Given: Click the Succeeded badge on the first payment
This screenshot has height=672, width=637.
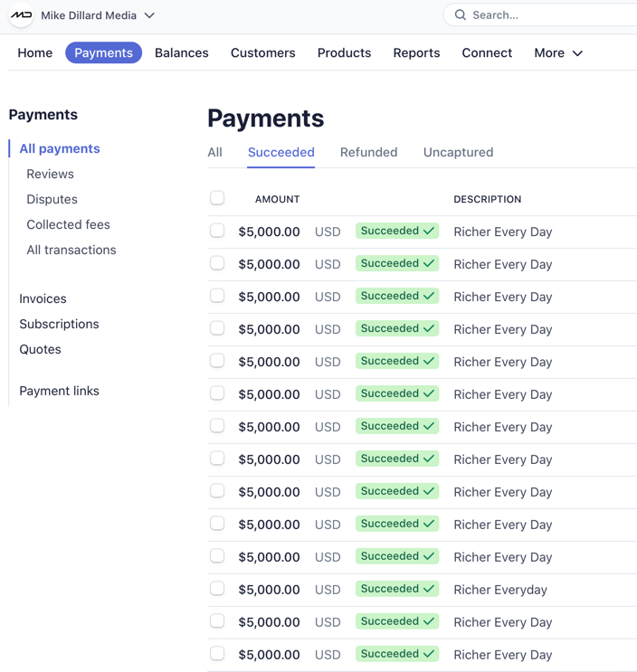Looking at the screenshot, I should click(396, 232).
